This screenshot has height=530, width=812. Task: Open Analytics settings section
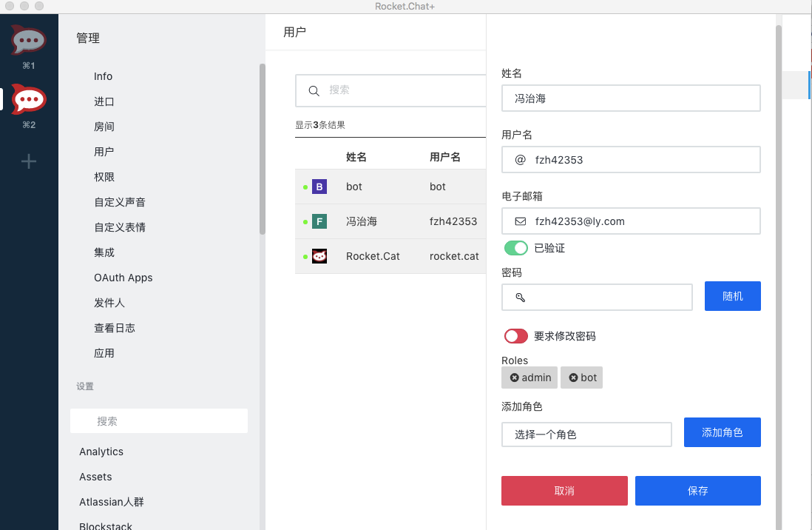click(101, 452)
